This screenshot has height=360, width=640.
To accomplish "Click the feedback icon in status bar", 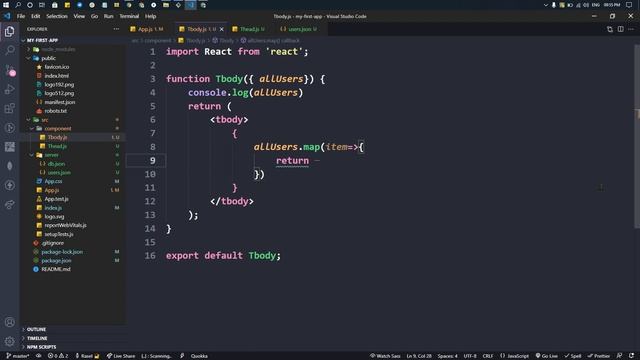I will [x=619, y=356].
